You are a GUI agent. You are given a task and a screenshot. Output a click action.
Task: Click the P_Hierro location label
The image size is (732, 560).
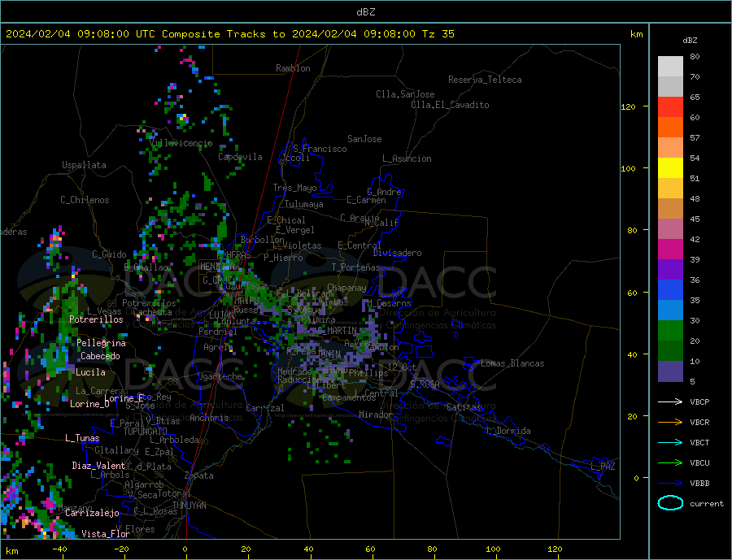(283, 258)
